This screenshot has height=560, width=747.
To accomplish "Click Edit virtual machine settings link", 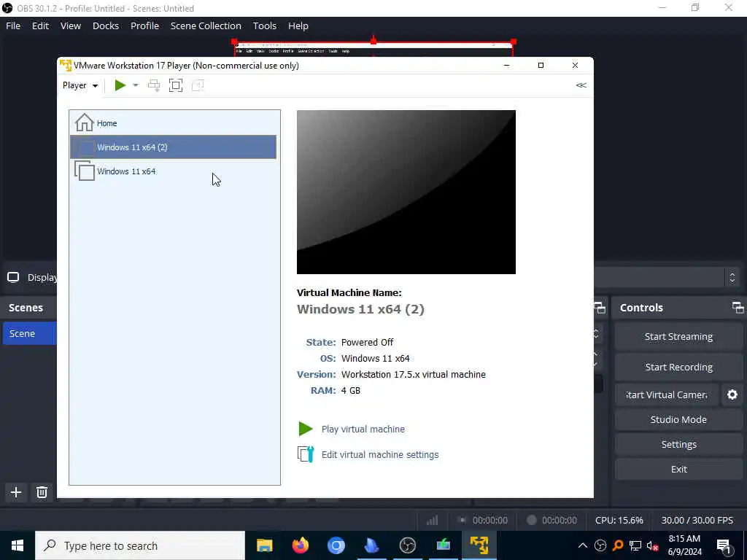I will coord(379,455).
